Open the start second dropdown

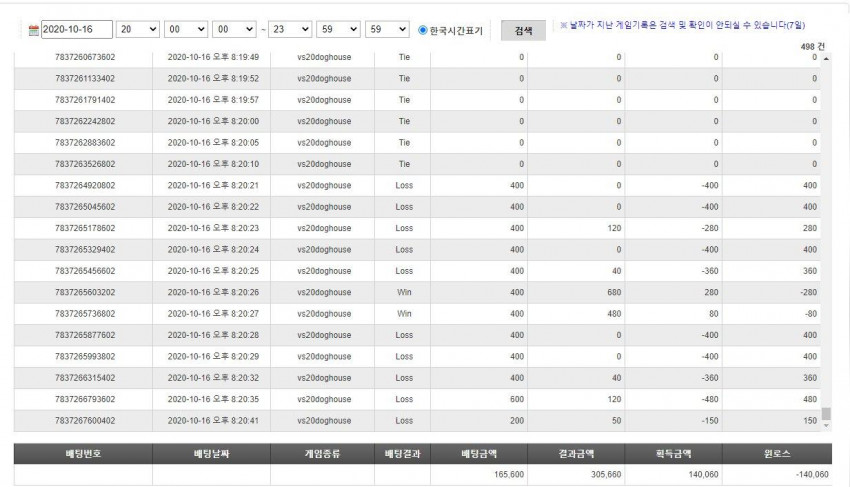234,29
